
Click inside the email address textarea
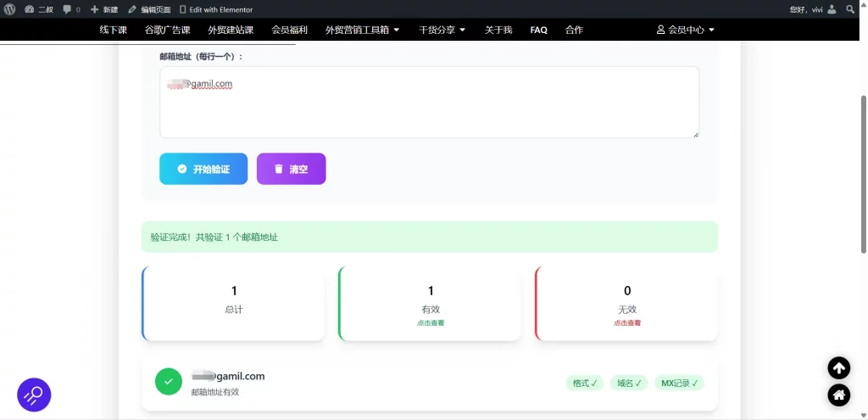tap(429, 110)
